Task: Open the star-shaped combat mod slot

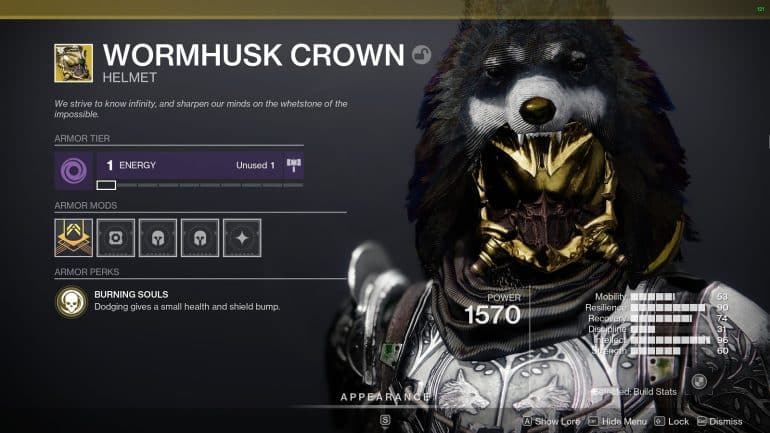Action: tap(242, 238)
